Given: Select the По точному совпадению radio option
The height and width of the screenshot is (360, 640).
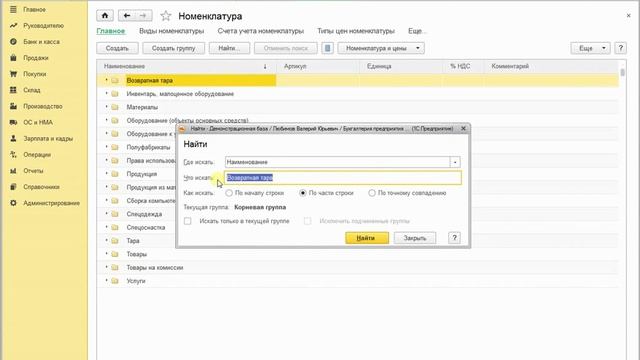Looking at the screenshot, I should [x=372, y=193].
